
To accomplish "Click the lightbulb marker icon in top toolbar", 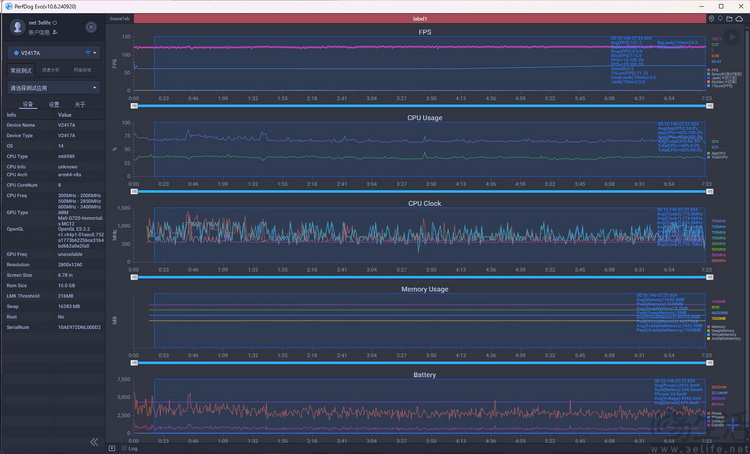I will [x=720, y=19].
